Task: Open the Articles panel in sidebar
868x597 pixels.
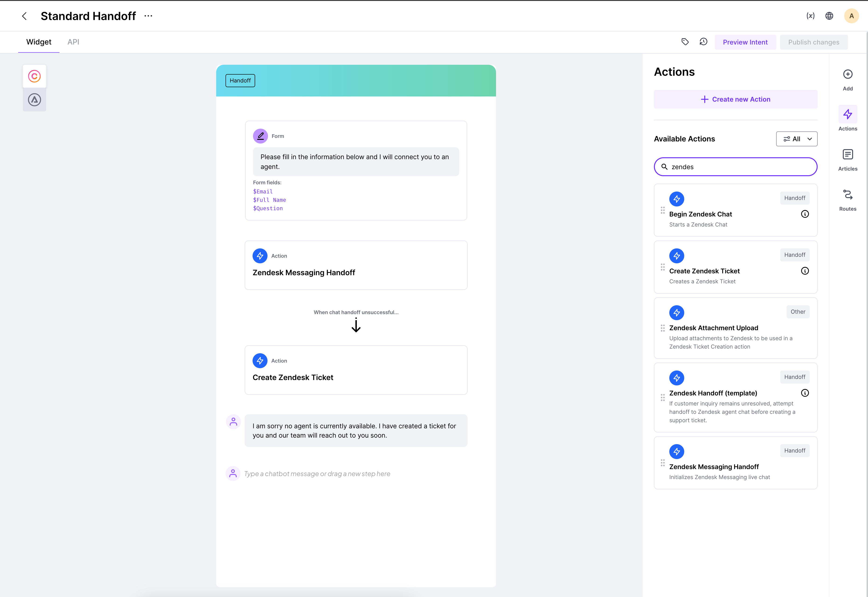Action: [848, 160]
